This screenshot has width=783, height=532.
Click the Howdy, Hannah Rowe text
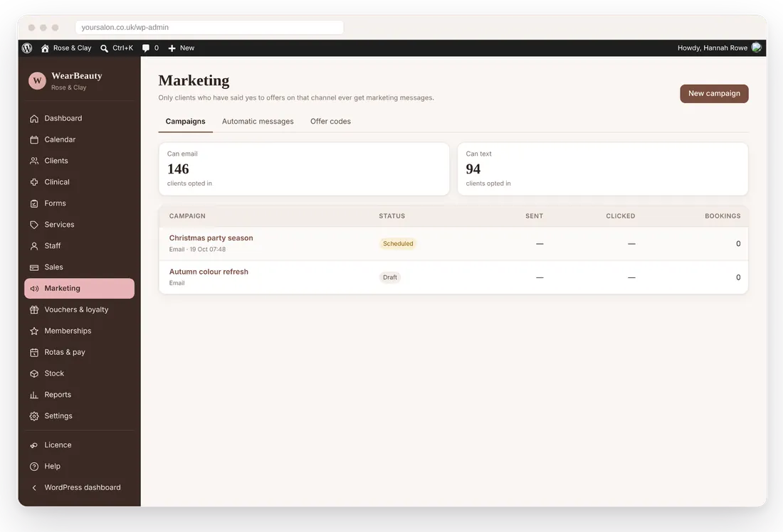pyautogui.click(x=712, y=48)
